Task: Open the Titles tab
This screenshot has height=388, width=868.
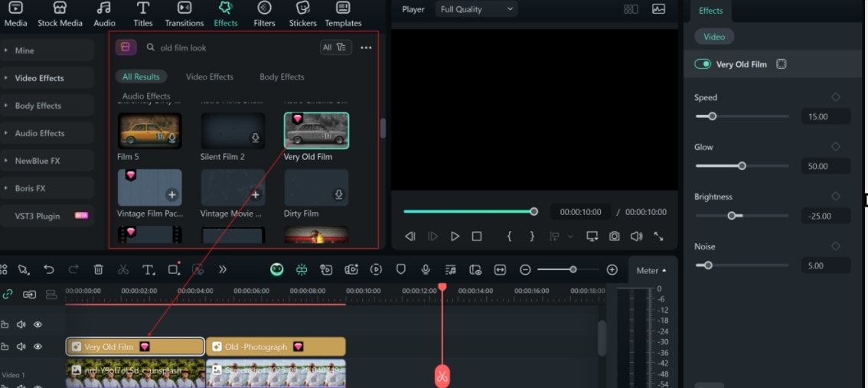Action: coord(143,15)
